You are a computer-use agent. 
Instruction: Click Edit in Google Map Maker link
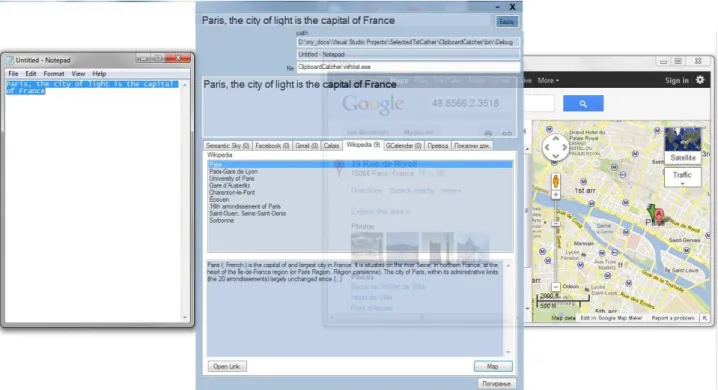pos(611,318)
